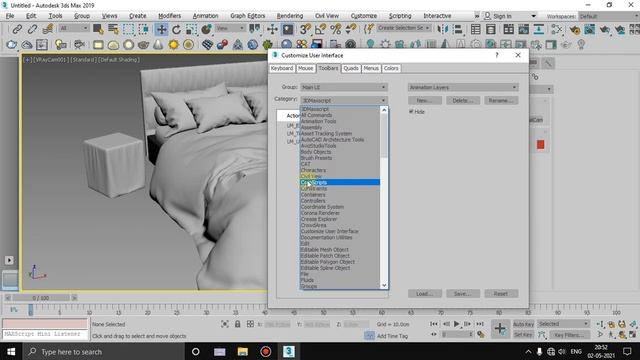Click the Rename... button
This screenshot has height=360, width=640.
(501, 100)
